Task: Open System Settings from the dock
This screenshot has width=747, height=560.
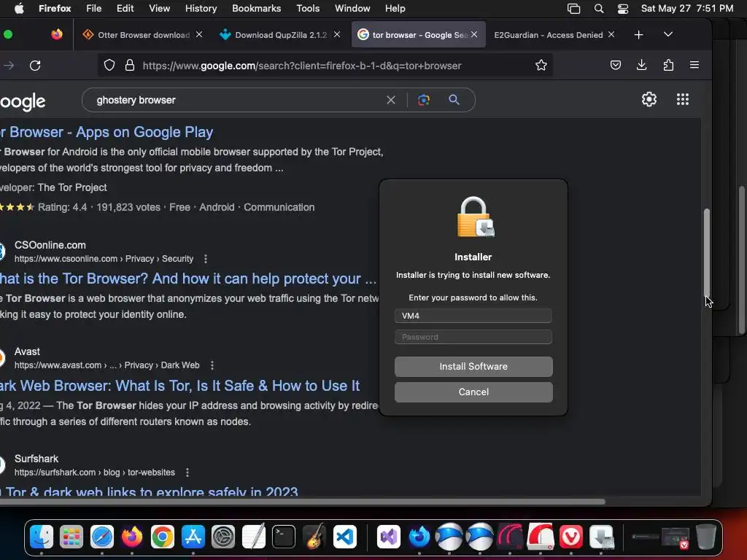Action: click(223, 537)
